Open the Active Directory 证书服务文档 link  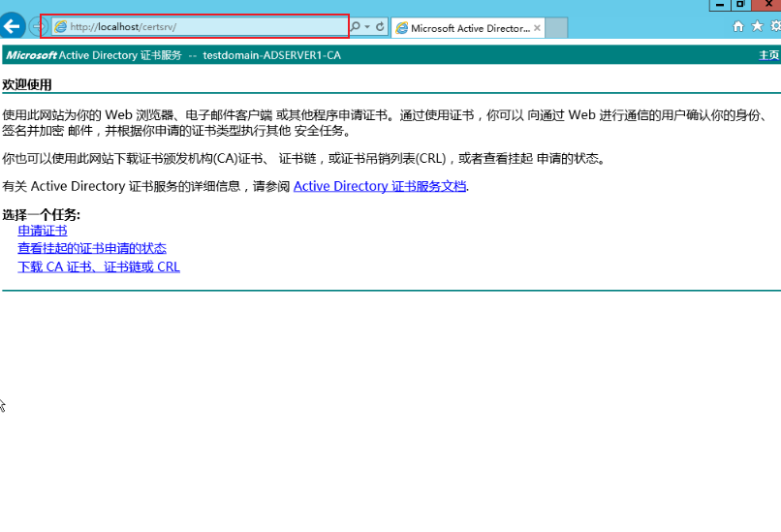click(x=380, y=186)
